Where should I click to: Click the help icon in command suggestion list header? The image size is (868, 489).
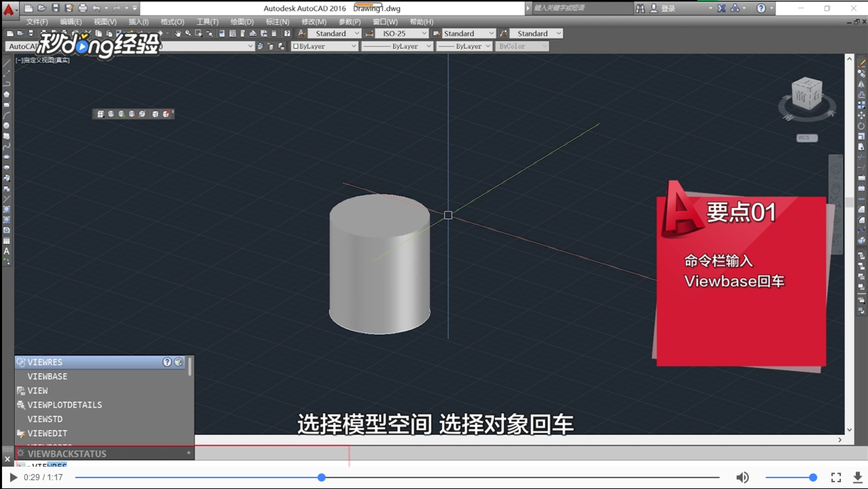pyautogui.click(x=167, y=362)
